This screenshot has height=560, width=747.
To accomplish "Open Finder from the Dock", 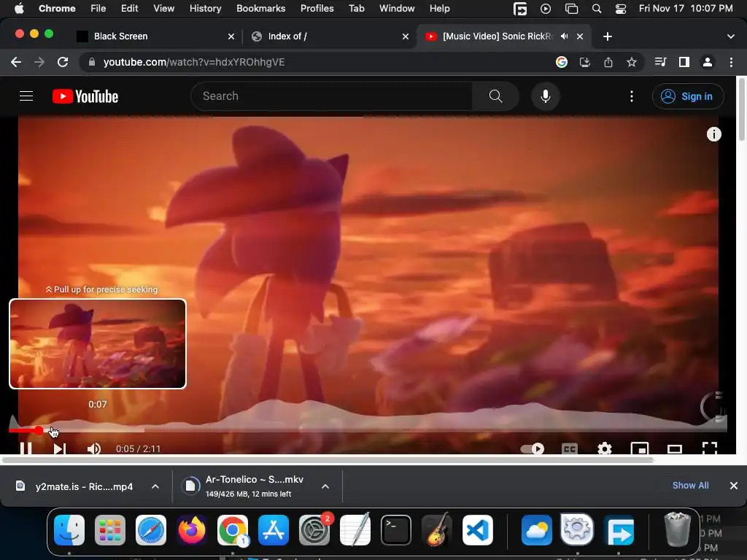I will click(x=69, y=530).
